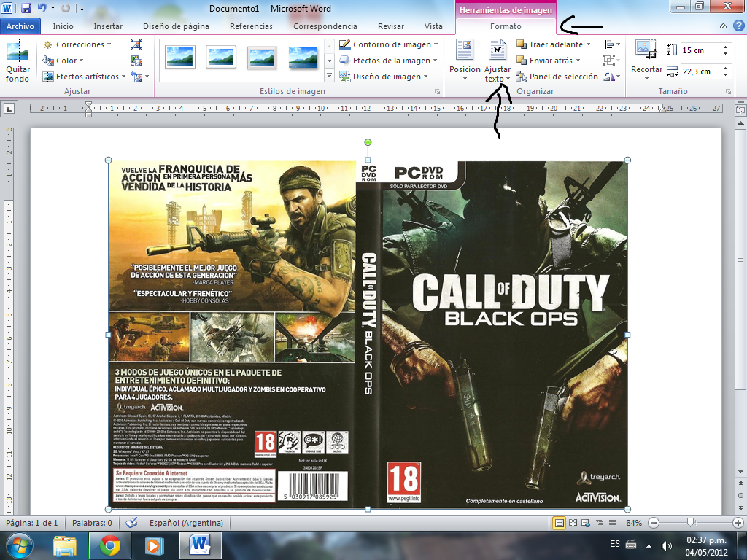Click the volume speaker icon in system tray
The height and width of the screenshot is (560, 747).
[666, 545]
